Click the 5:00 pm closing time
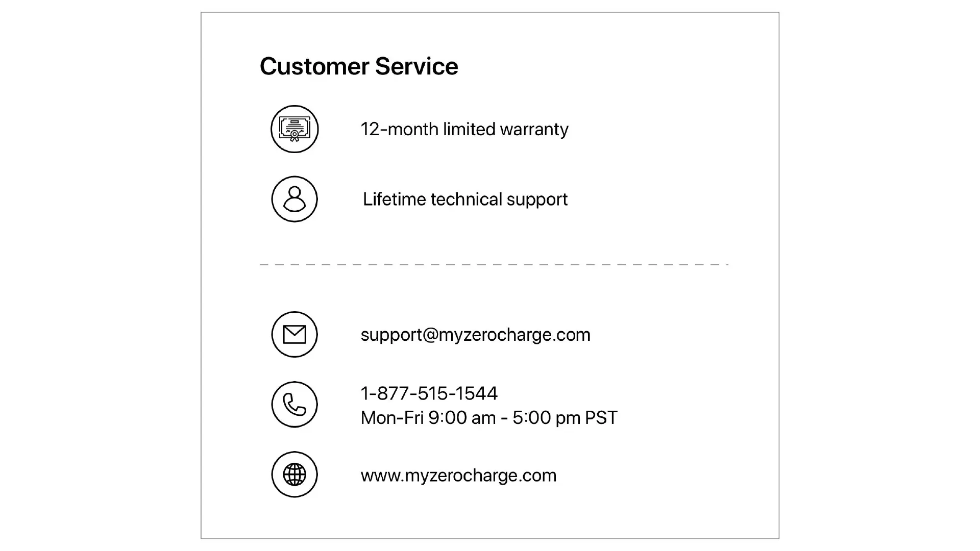 point(546,418)
